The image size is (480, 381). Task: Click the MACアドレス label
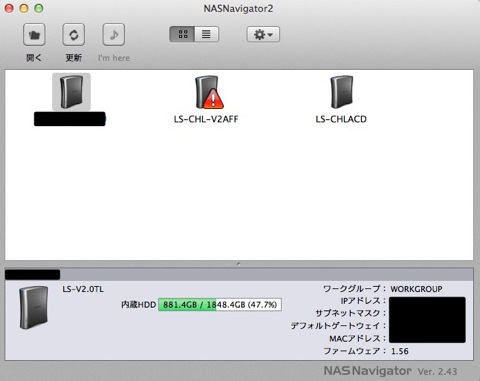[357, 339]
